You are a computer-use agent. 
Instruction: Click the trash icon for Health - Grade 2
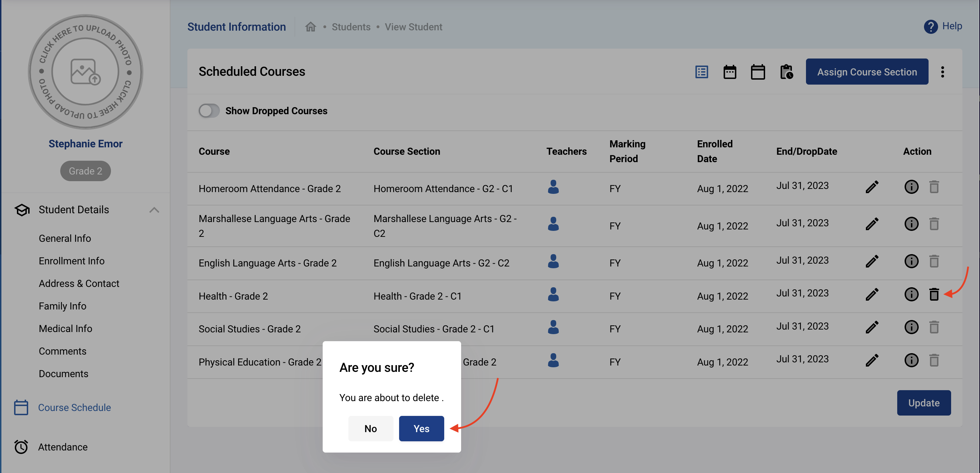[x=934, y=294]
